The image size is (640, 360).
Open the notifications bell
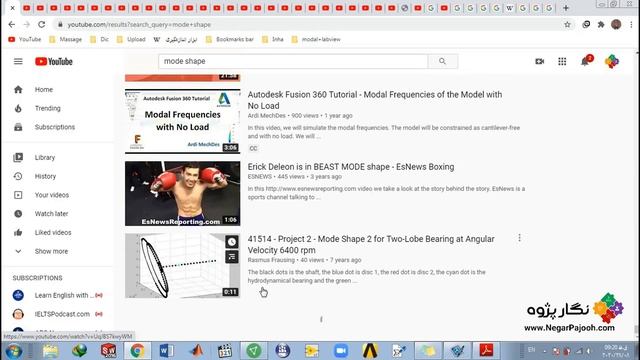pyautogui.click(x=585, y=61)
